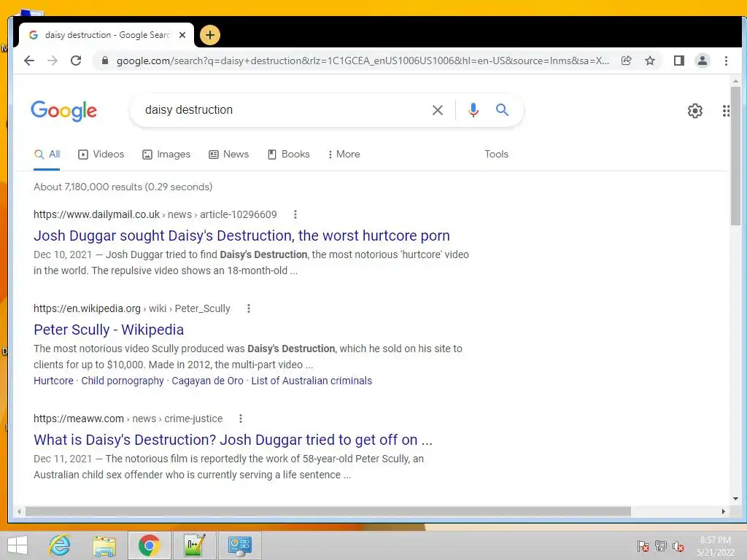Click the Google logo
747x560 pixels.
(x=64, y=111)
